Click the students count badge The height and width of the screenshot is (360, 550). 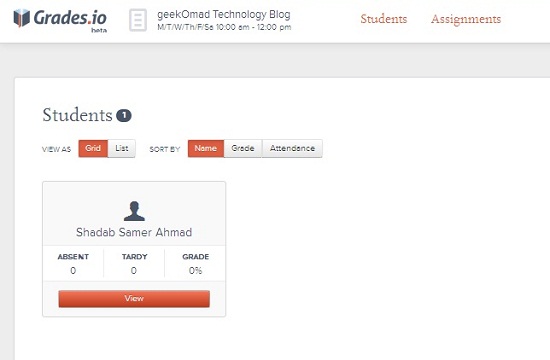coord(124,115)
